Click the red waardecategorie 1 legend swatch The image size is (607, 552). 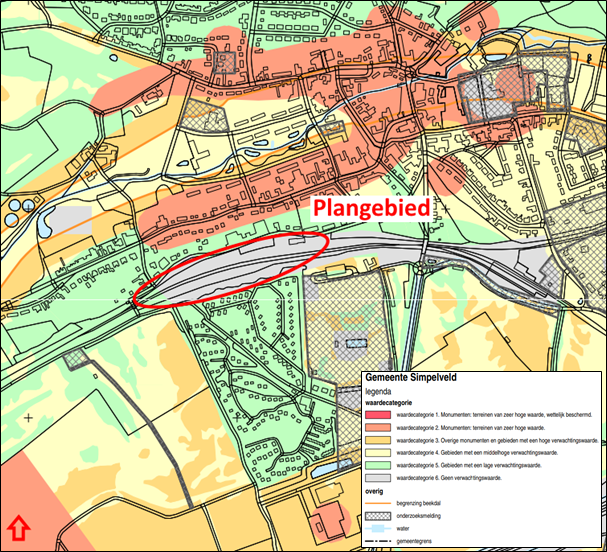379,413
